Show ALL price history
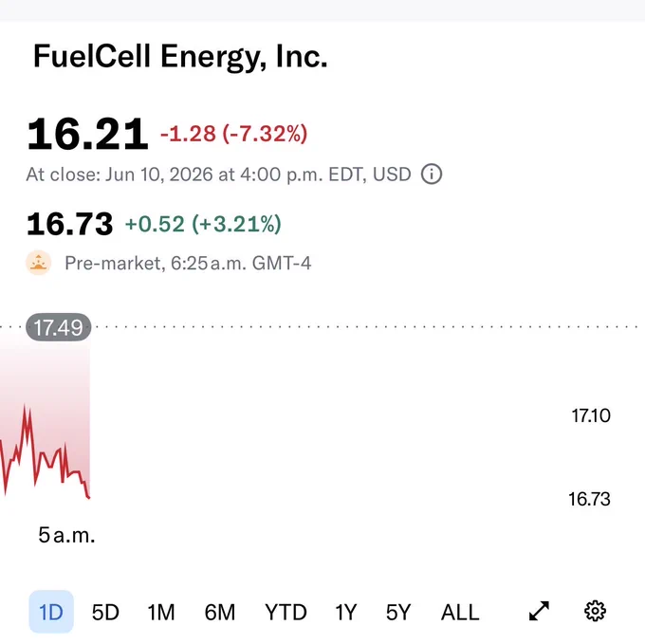 pos(460,613)
